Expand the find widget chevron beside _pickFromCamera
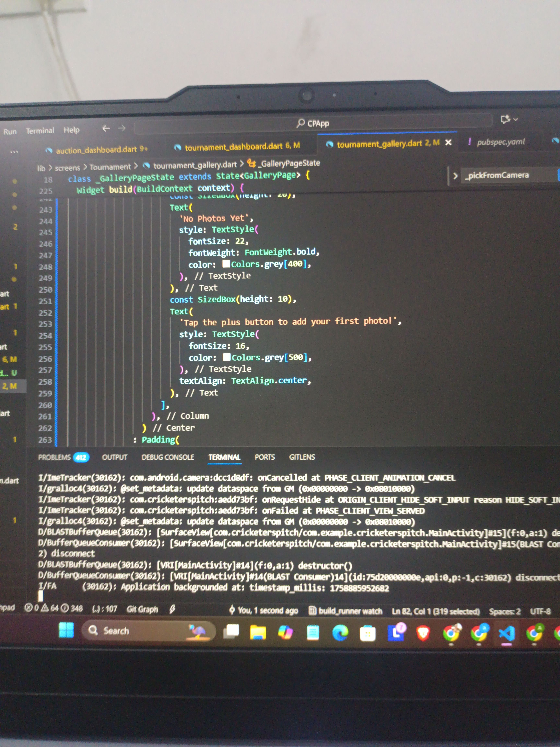 (455, 176)
